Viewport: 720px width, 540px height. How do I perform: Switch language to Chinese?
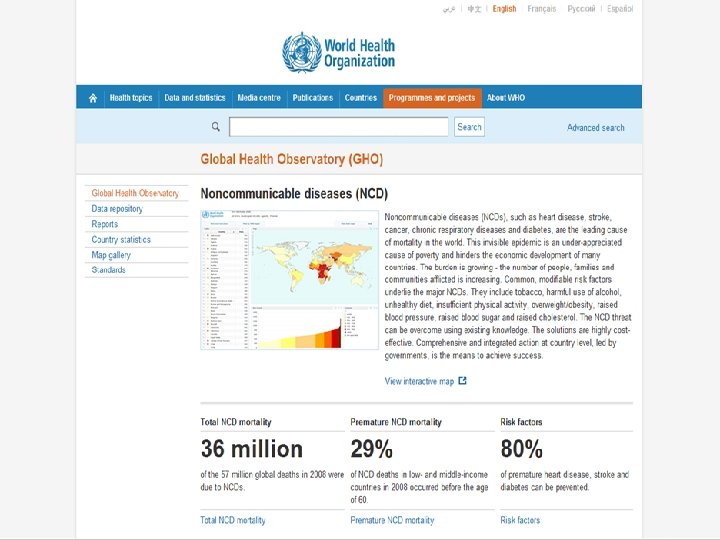pos(474,9)
